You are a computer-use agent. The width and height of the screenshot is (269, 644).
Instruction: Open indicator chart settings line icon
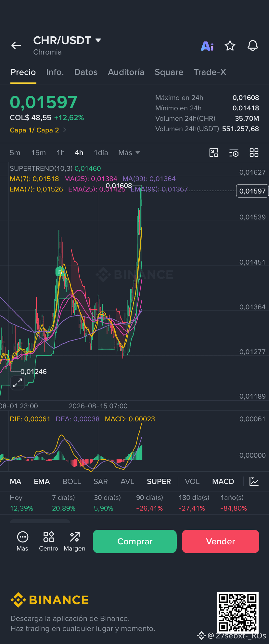254,481
